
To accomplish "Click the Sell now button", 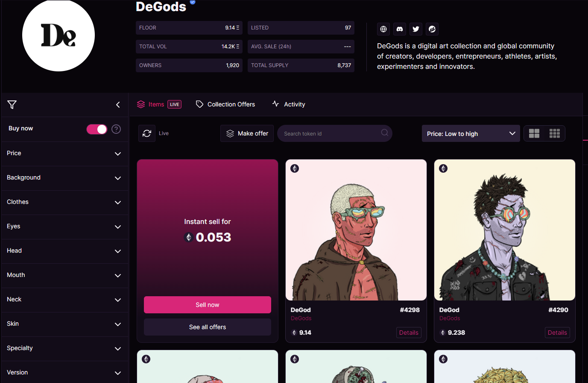I will coord(208,305).
